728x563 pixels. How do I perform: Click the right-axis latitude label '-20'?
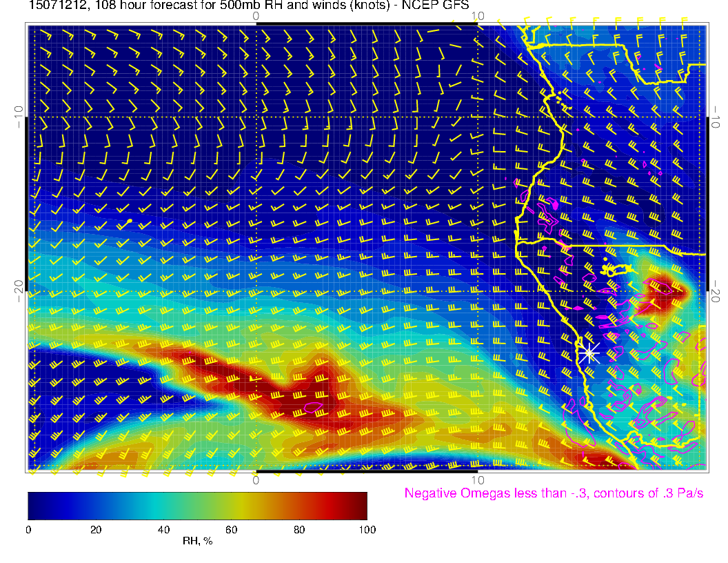(x=716, y=291)
